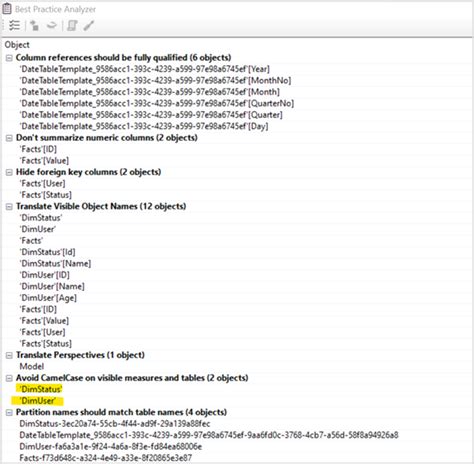Collapse the Partition names should match group
474x464 pixels.
coord(9,413)
